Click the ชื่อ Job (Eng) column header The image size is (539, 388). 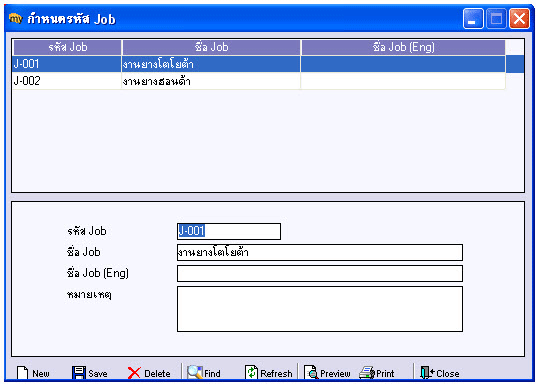pyautogui.click(x=403, y=47)
